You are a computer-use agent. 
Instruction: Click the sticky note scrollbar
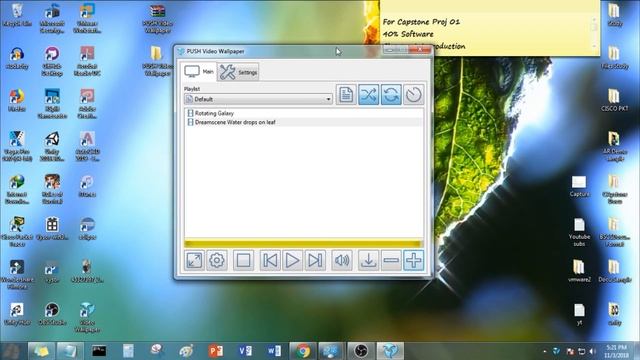(594, 33)
